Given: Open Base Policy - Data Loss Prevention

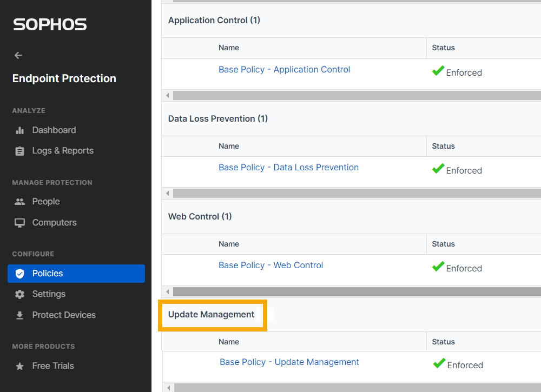Looking at the screenshot, I should pos(288,168).
